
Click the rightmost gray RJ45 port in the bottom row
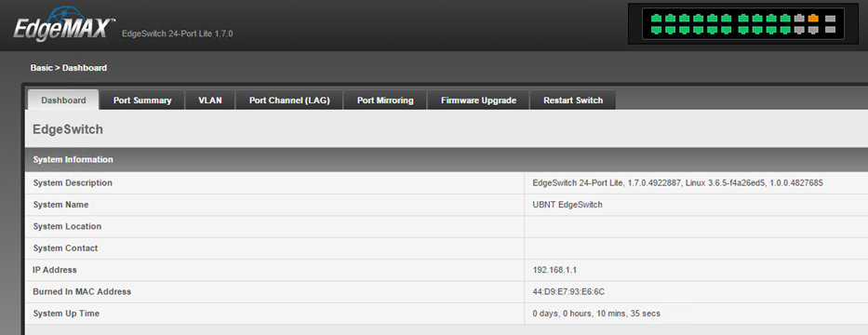(x=813, y=30)
